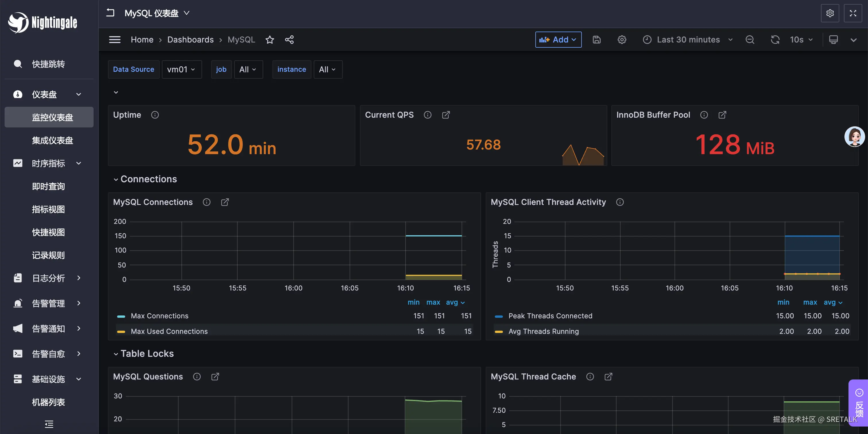Image resolution: width=868 pixels, height=434 pixels.
Task: Star the MySQL dashboard as favorite
Action: tap(270, 40)
